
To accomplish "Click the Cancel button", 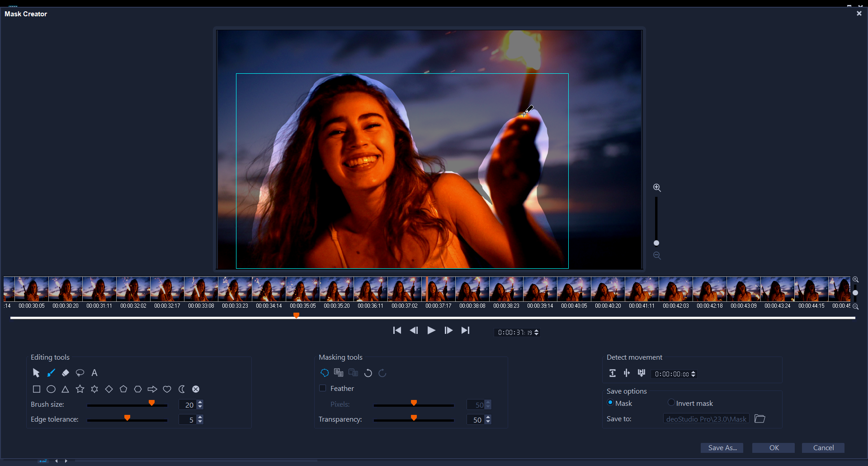I will coord(823,448).
